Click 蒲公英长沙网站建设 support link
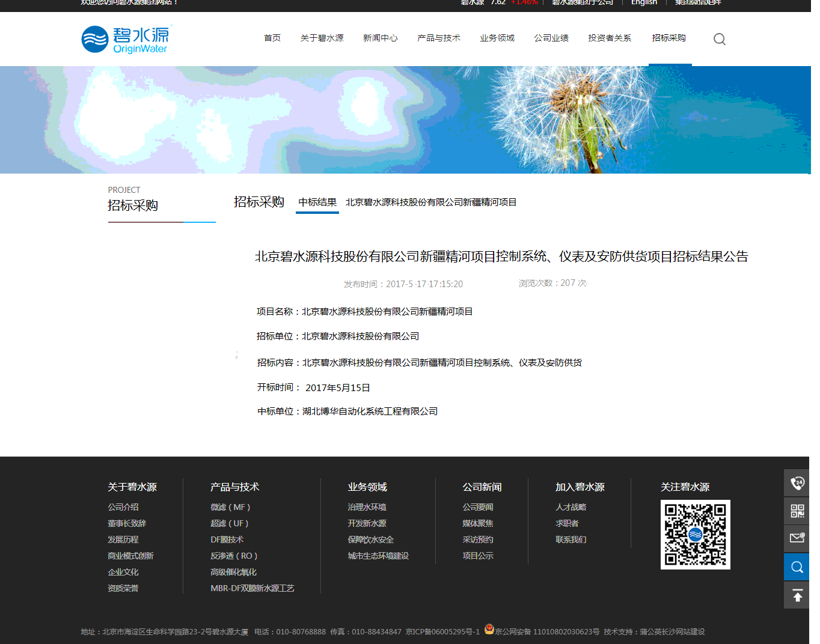 pyautogui.click(x=672, y=631)
